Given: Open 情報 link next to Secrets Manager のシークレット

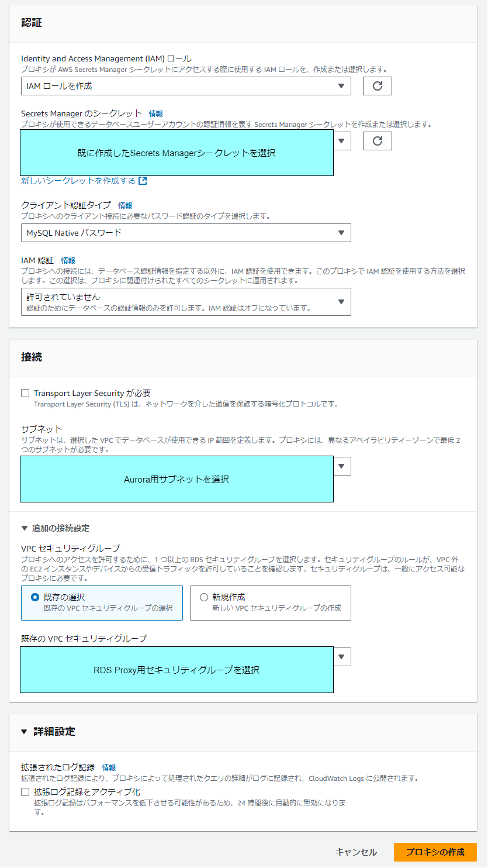Looking at the screenshot, I should coord(156,113).
